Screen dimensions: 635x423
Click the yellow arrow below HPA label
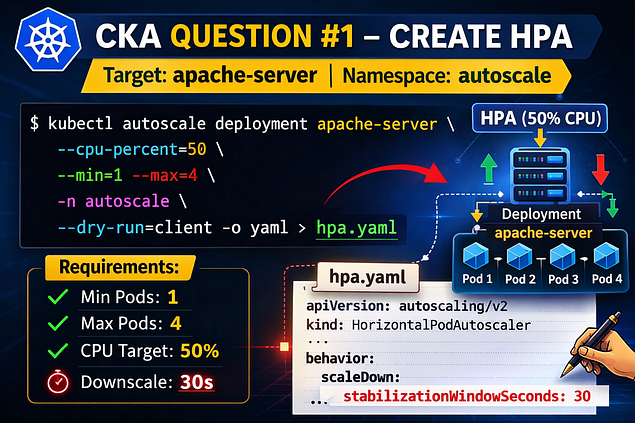click(x=540, y=138)
